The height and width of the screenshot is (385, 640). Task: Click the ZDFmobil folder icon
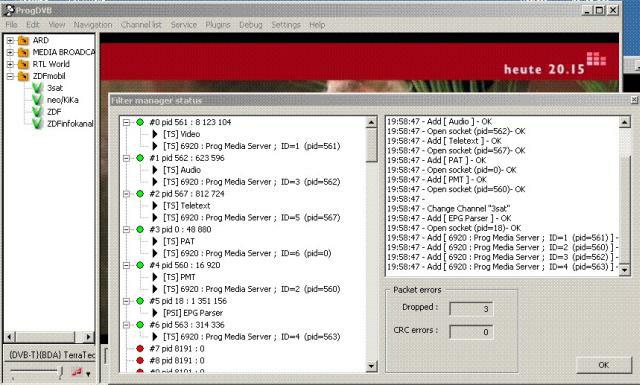[24, 76]
